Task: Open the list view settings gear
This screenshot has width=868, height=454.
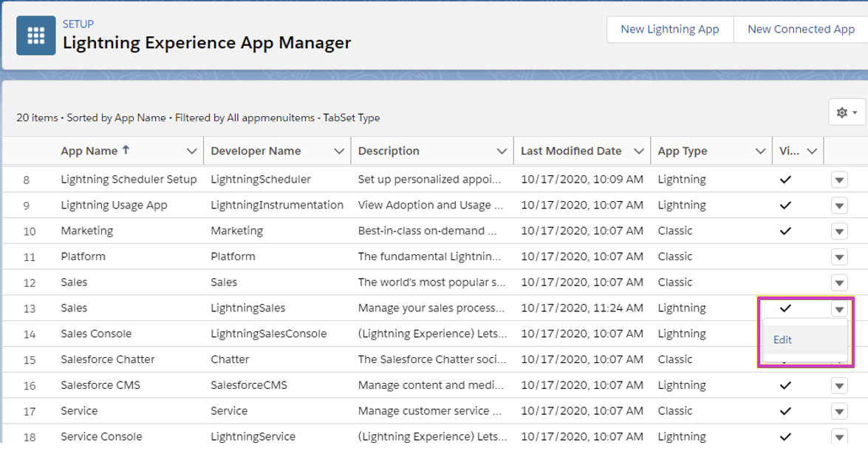Action: 847,112
